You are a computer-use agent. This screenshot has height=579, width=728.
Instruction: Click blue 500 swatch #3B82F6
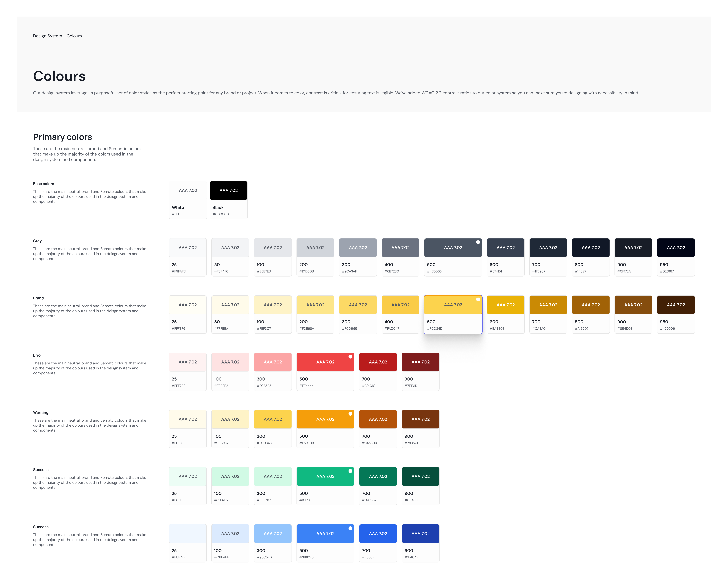(x=325, y=543)
